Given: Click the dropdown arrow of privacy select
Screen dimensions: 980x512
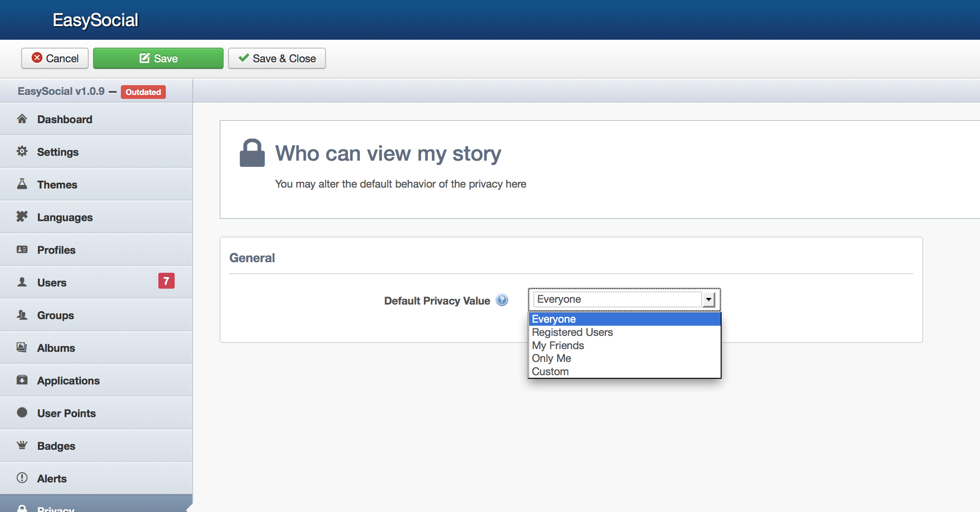Looking at the screenshot, I should (708, 299).
